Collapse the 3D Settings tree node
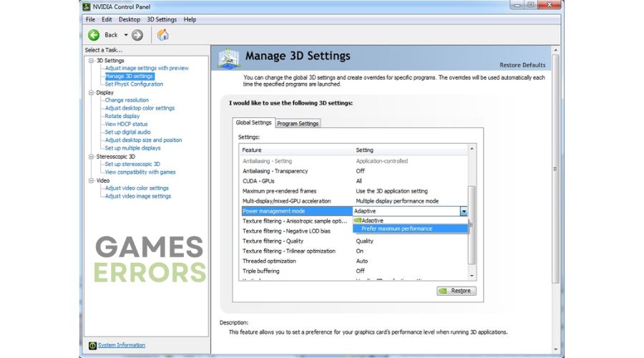This screenshot has width=644, height=358. click(x=91, y=60)
